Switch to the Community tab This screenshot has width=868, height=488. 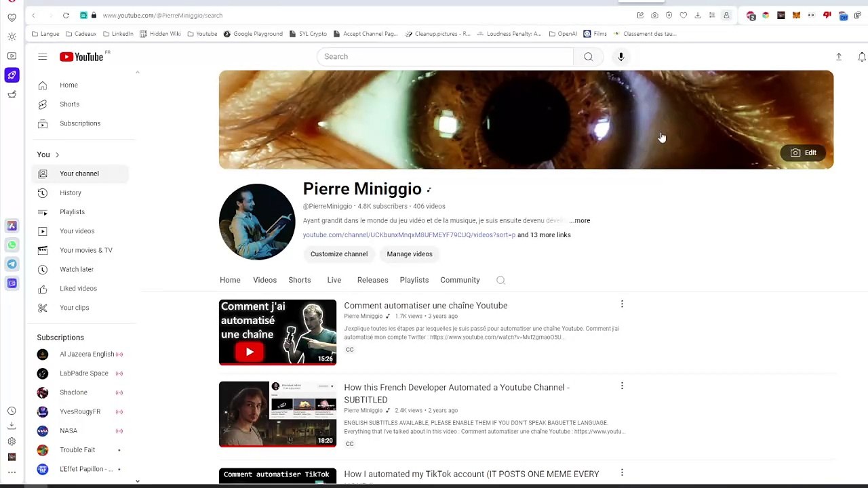(460, 280)
